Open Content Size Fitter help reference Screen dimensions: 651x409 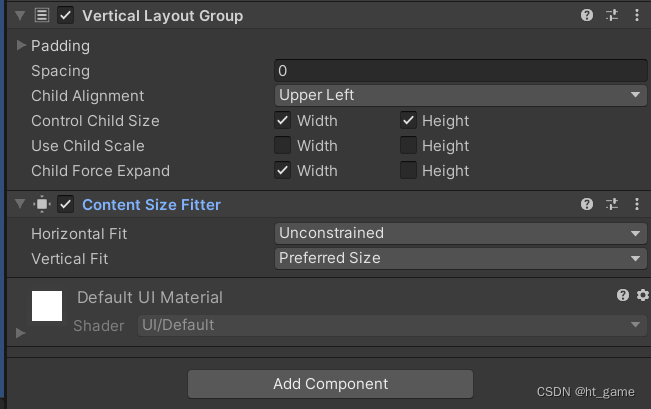coord(587,204)
